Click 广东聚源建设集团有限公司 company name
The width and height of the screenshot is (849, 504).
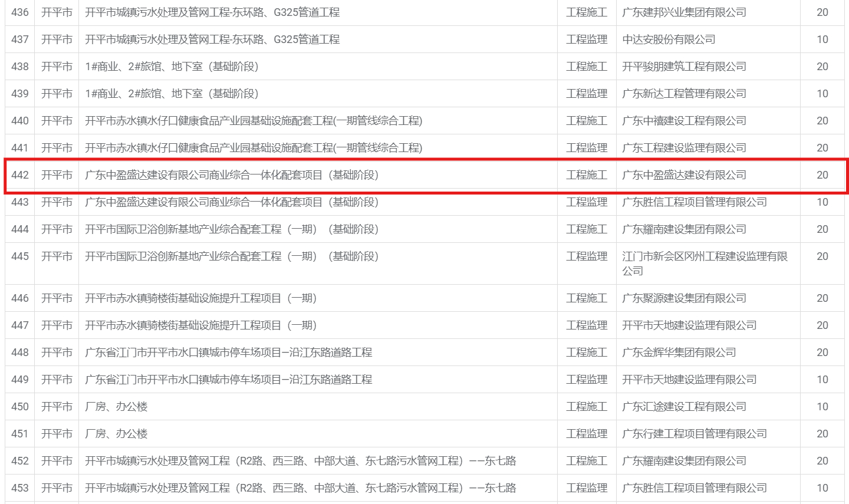tap(684, 298)
